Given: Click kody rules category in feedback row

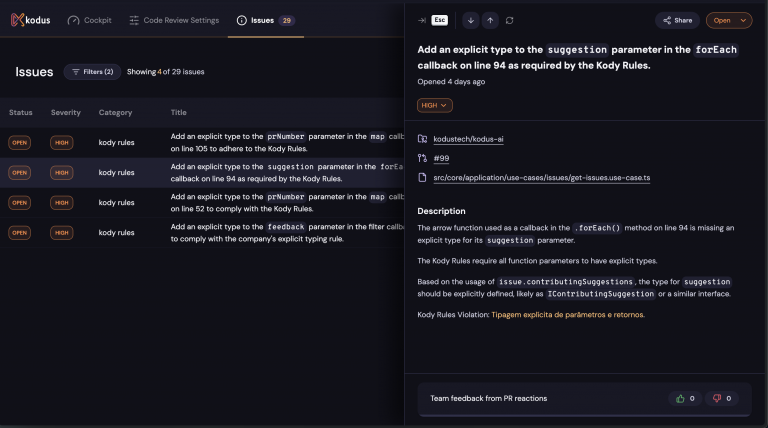Looking at the screenshot, I should [x=116, y=233].
